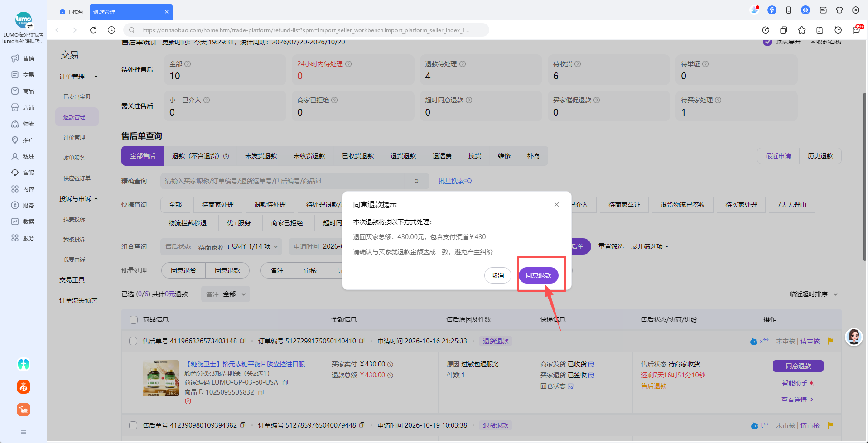Click search magnifier in 精确查询 field
Image resolution: width=868 pixels, height=443 pixels.
pyautogui.click(x=416, y=181)
